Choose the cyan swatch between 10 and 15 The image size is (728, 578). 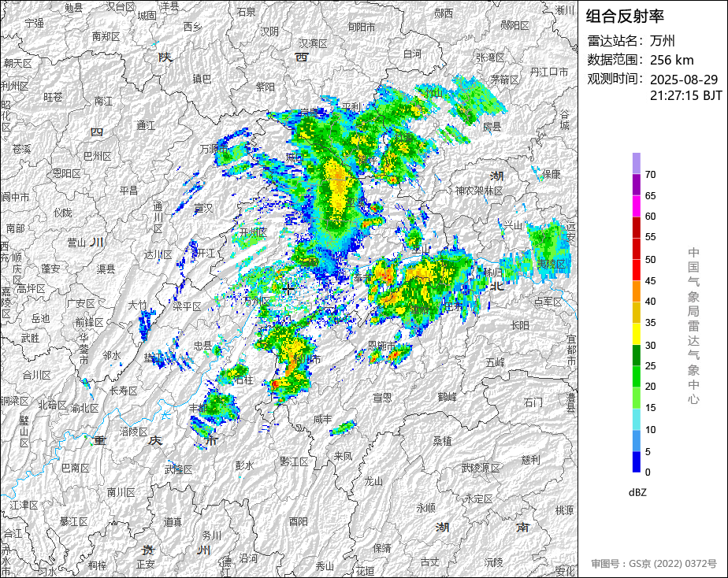pos(636,420)
